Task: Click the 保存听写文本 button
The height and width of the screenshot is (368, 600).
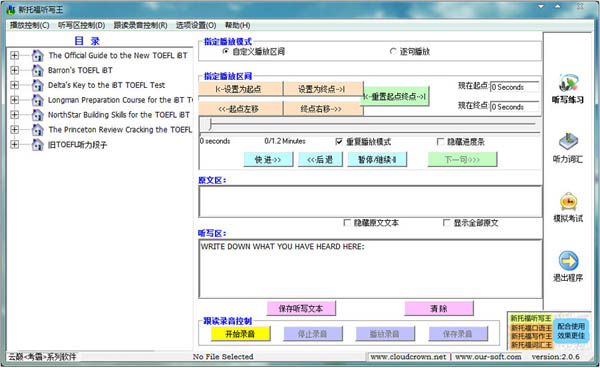Action: pyautogui.click(x=301, y=308)
